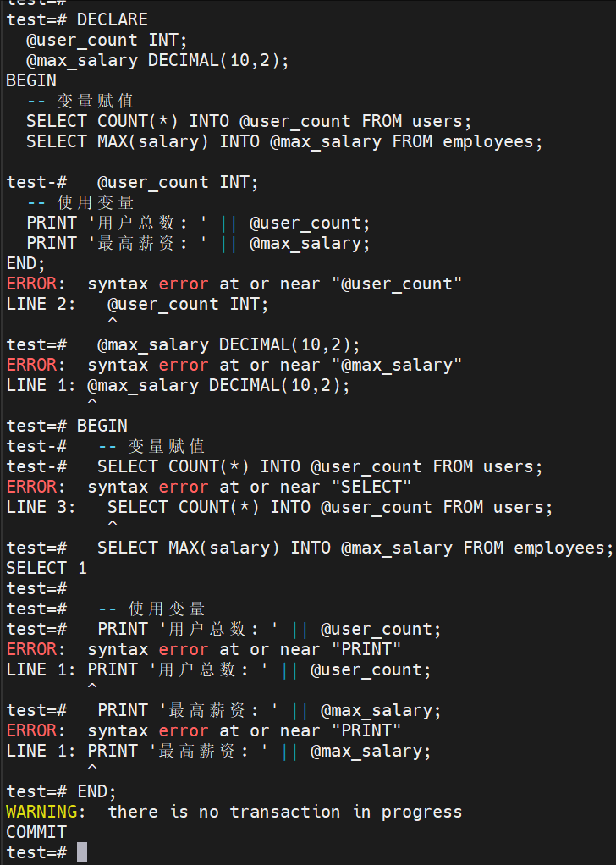The height and width of the screenshot is (865, 616).
Task: Click the caret marker below the "LINE 3:" error
Action: [x=113, y=525]
